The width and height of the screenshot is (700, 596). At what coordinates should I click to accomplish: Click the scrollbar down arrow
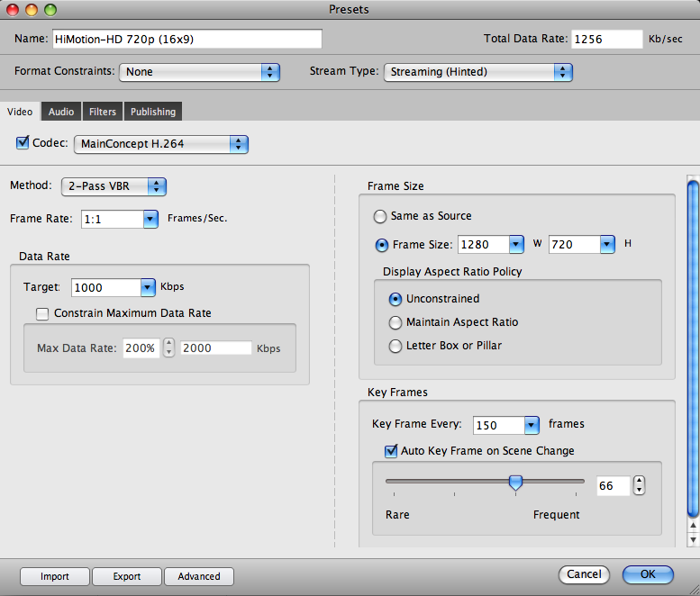tap(693, 540)
